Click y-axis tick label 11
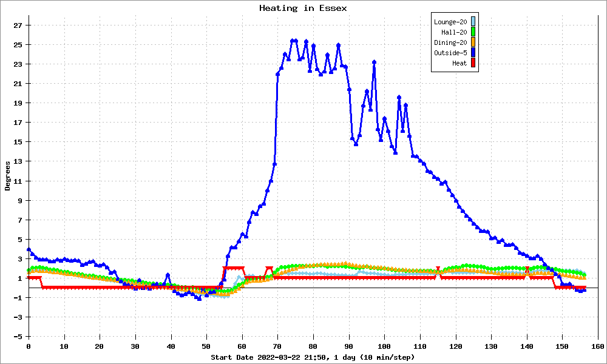The width and height of the screenshot is (607, 364). click(x=18, y=181)
